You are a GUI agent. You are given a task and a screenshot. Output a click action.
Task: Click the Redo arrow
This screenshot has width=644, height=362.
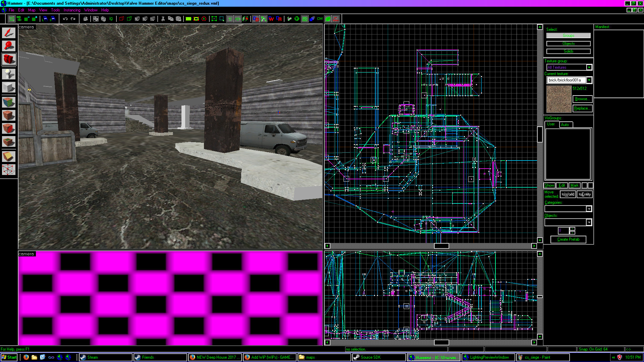73,19
